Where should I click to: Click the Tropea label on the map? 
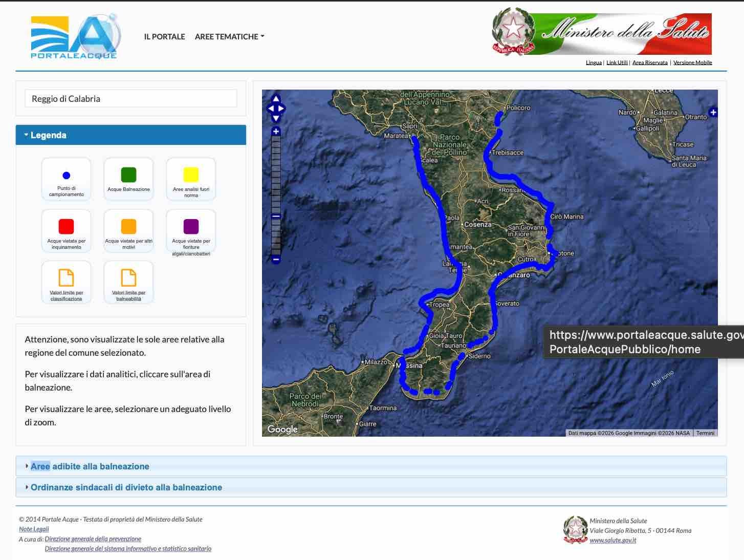tap(439, 305)
